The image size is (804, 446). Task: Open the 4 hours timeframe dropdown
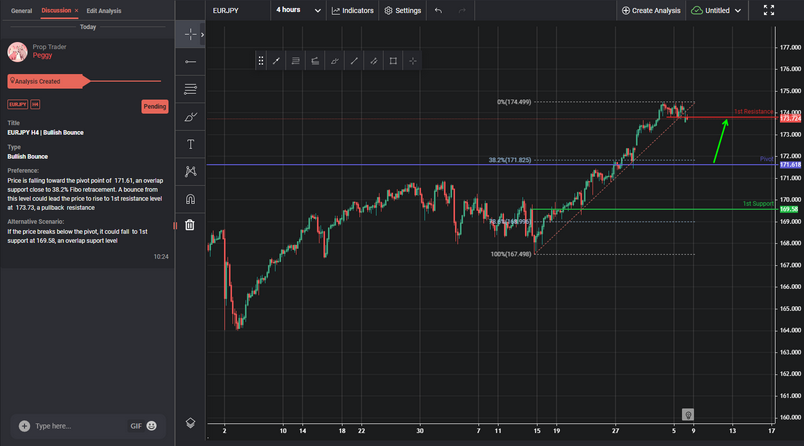(x=298, y=10)
